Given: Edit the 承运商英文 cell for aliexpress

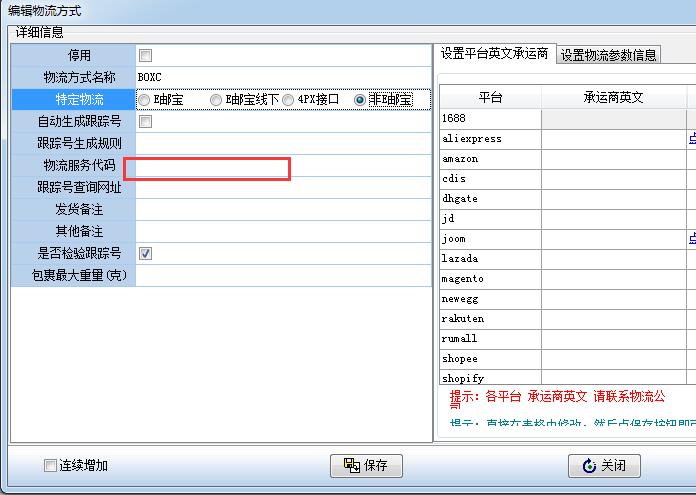Looking at the screenshot, I should tap(614, 139).
